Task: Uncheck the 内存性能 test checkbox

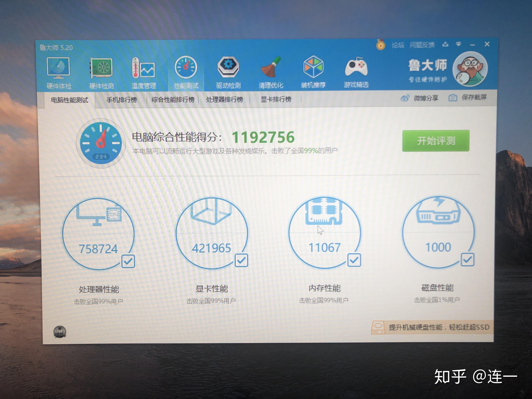Action: tap(354, 260)
